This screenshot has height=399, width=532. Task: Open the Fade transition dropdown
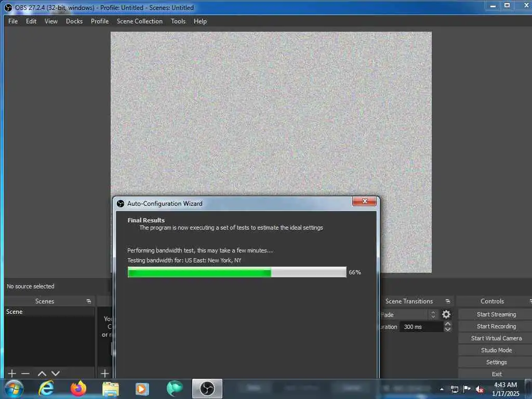point(409,314)
